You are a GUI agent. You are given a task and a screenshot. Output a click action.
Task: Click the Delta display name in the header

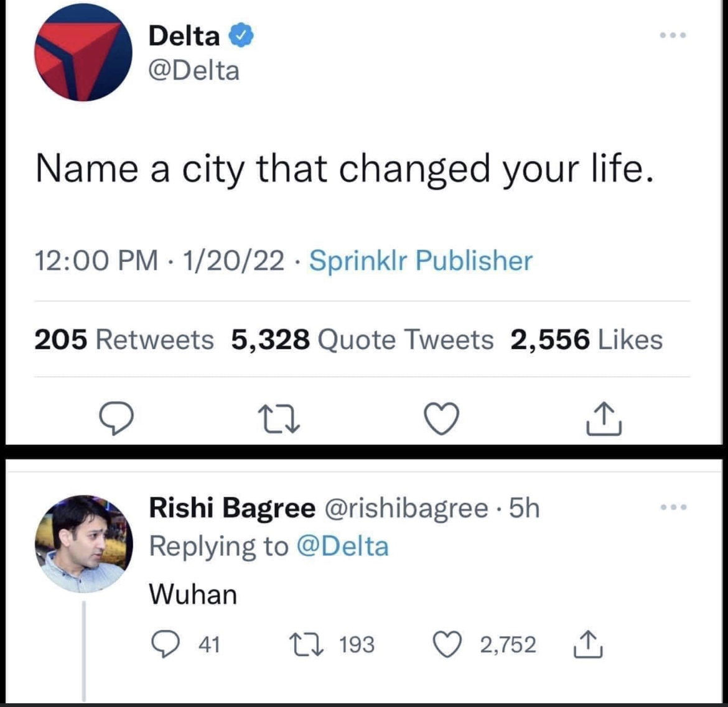(184, 36)
